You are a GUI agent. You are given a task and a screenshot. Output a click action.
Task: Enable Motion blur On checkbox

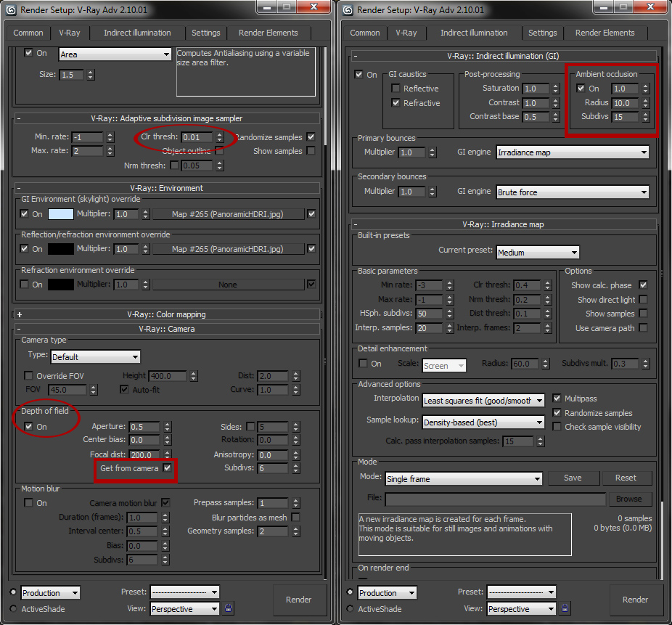point(28,502)
